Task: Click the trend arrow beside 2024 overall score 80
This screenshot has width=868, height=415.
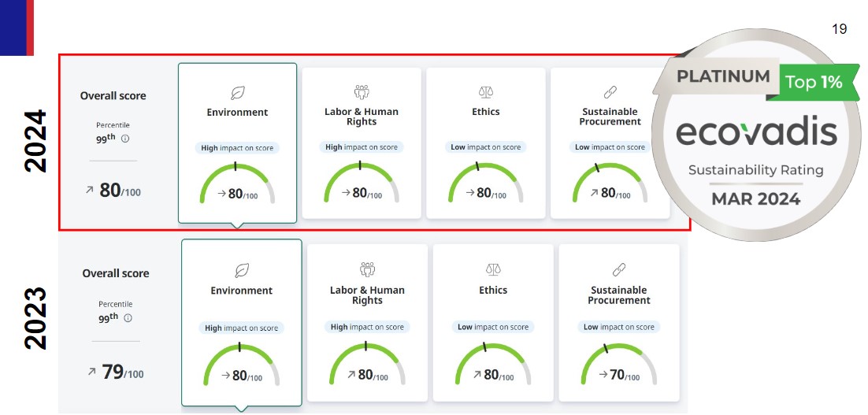Action: pos(90,190)
